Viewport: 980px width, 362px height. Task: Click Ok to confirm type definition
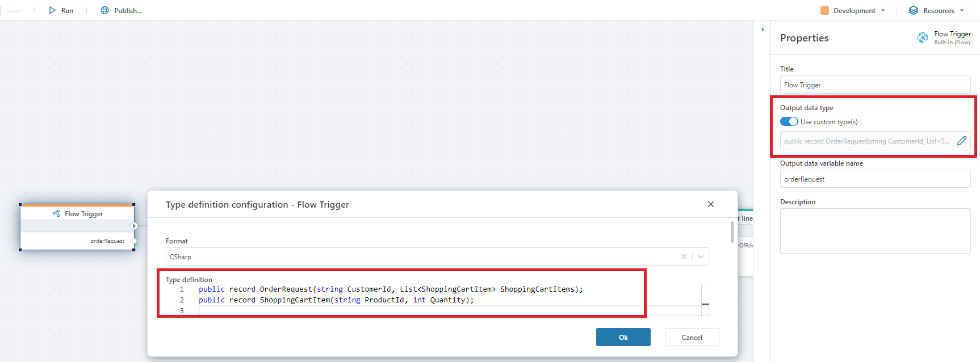click(x=623, y=337)
